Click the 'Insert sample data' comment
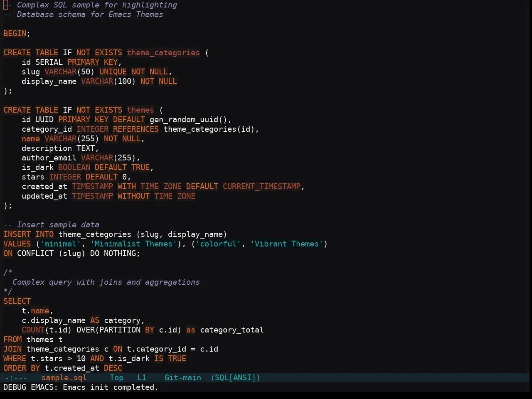Screen dimensions: 532x399 [52, 225]
